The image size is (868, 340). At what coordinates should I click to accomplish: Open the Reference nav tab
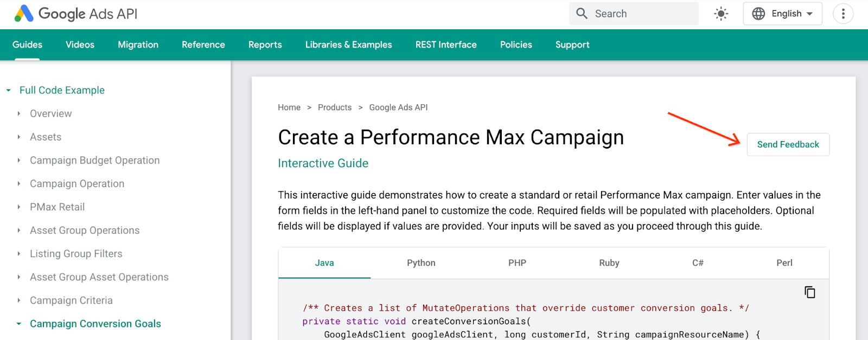coord(203,44)
